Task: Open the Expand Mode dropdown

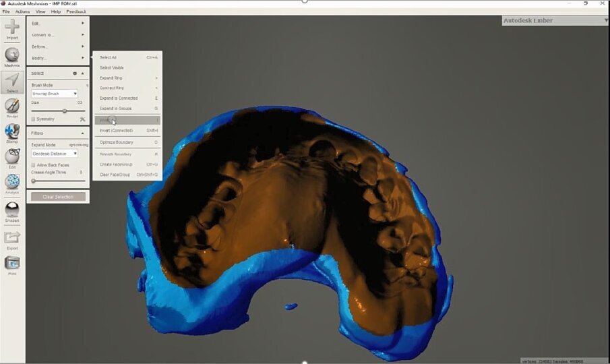Action: pos(55,154)
